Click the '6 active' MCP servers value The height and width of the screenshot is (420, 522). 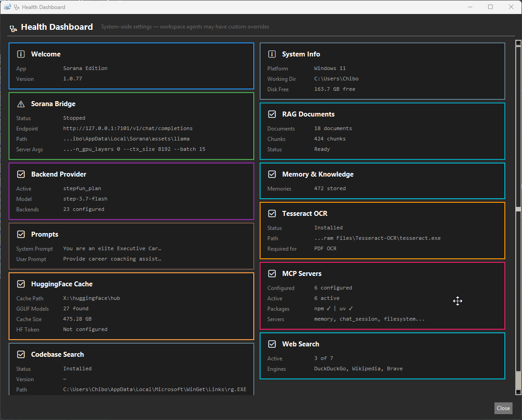pos(327,298)
